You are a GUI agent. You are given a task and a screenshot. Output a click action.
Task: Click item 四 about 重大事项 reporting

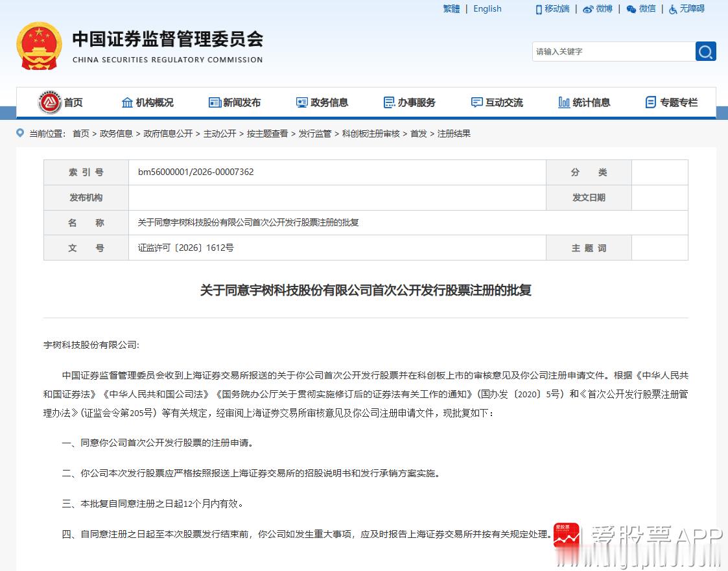pyautogui.click(x=307, y=534)
